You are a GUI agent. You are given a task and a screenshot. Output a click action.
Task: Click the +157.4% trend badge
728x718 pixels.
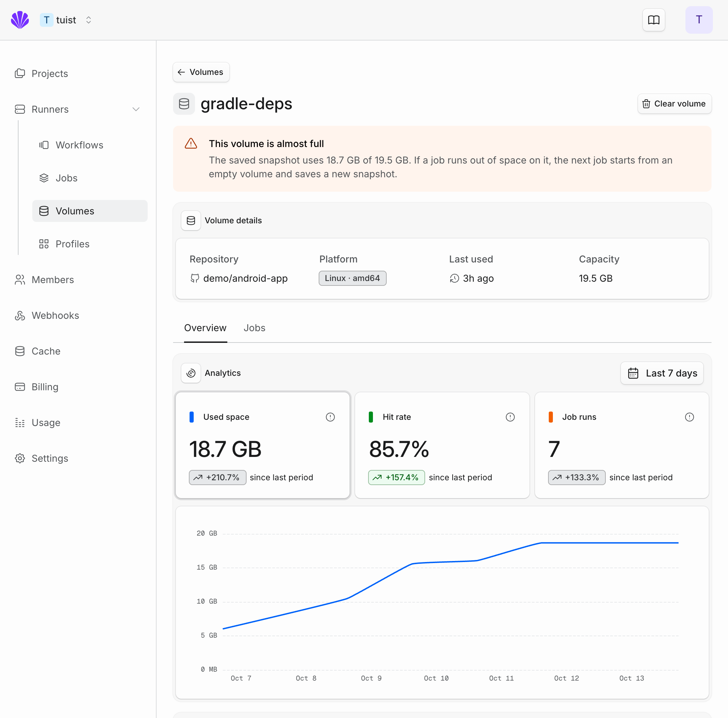396,478
